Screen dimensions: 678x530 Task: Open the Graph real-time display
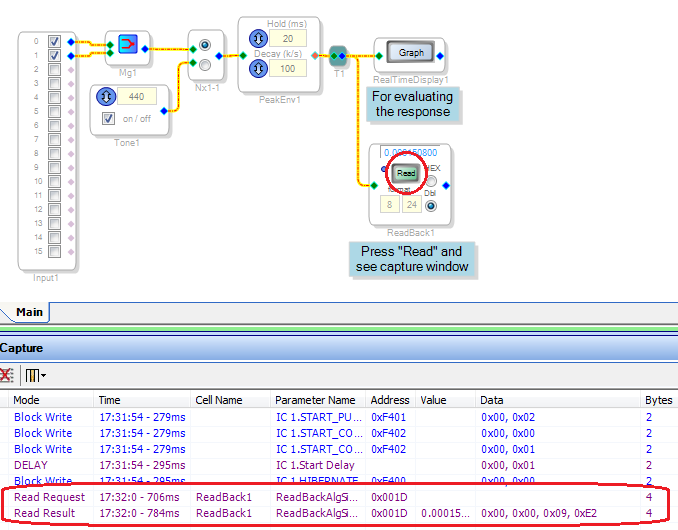point(411,53)
